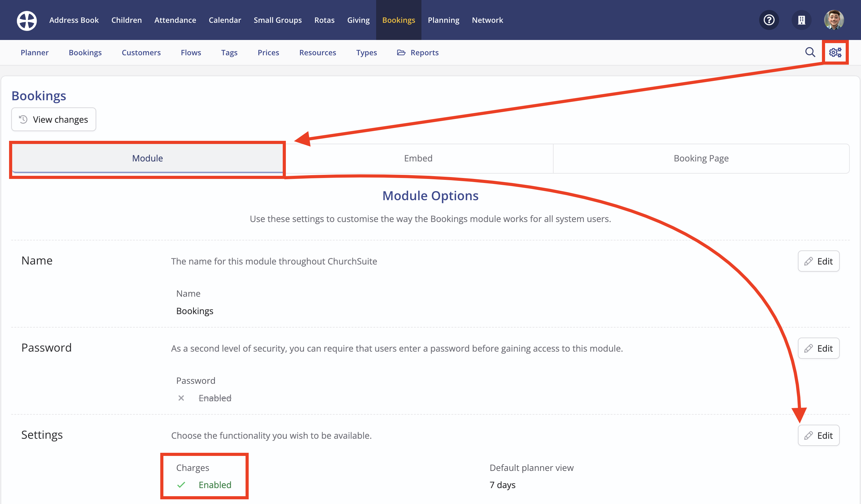Go to the Customers section
The image size is (861, 504).
coord(141,52)
